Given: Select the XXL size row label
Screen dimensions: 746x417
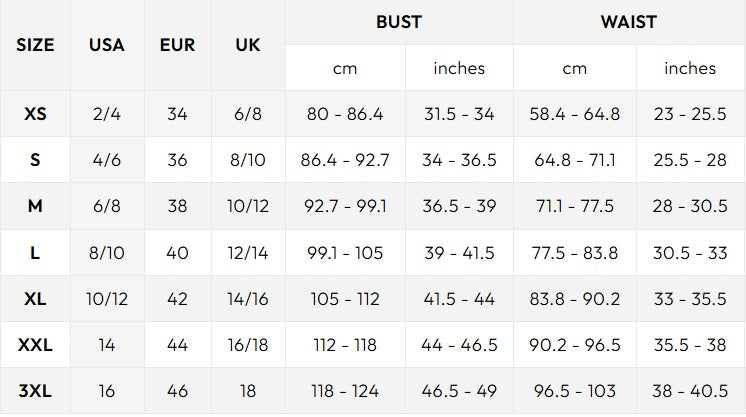Looking at the screenshot, I should [x=35, y=345].
